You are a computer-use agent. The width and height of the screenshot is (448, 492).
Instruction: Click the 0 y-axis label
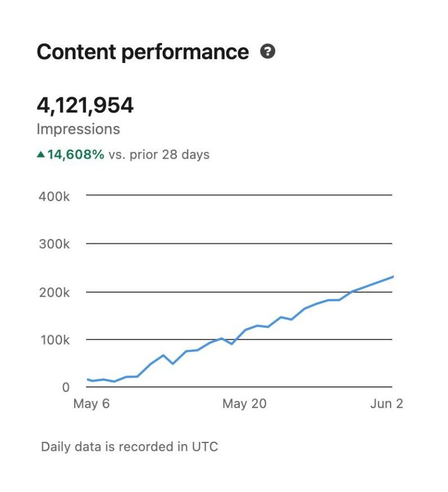[66, 387]
